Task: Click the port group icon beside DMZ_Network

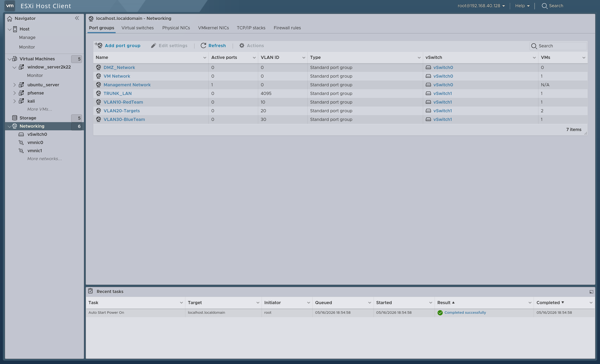Action: pos(99,67)
